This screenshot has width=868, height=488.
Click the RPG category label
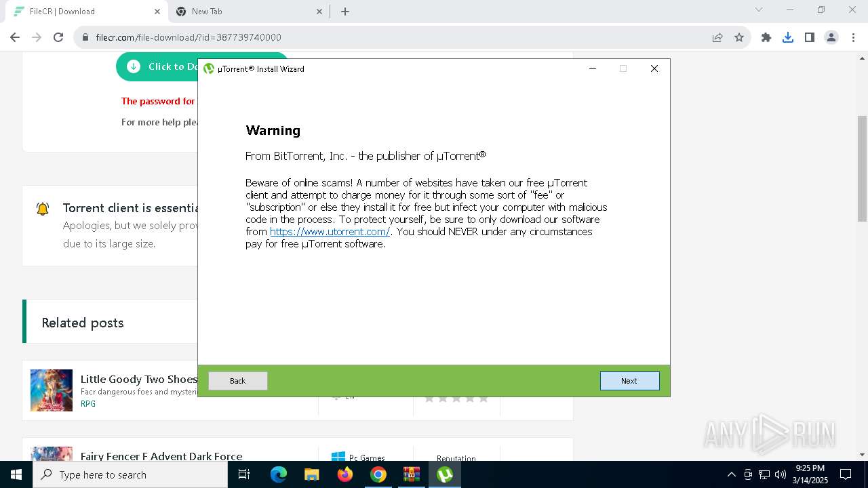[x=88, y=403]
